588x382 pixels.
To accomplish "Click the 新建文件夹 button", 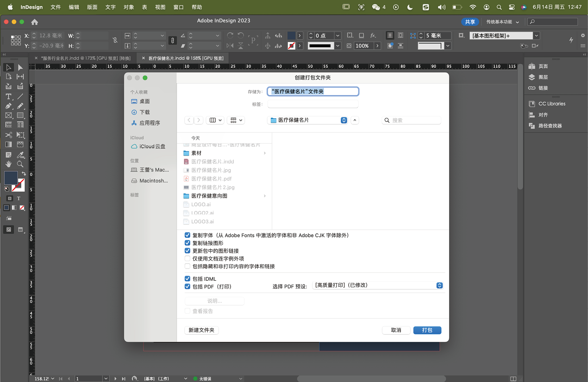I will click(202, 330).
